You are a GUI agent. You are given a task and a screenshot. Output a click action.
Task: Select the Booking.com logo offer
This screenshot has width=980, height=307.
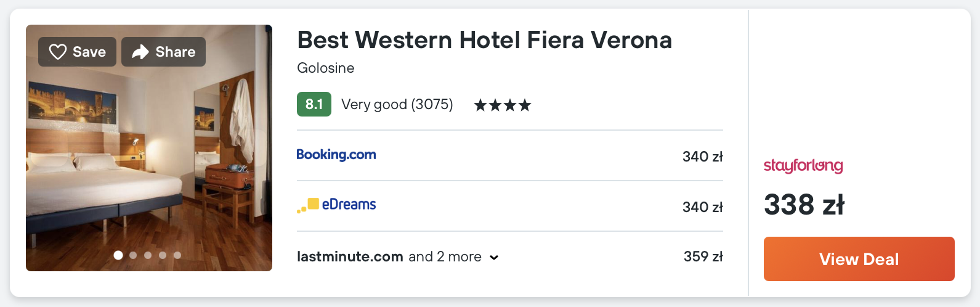(336, 155)
